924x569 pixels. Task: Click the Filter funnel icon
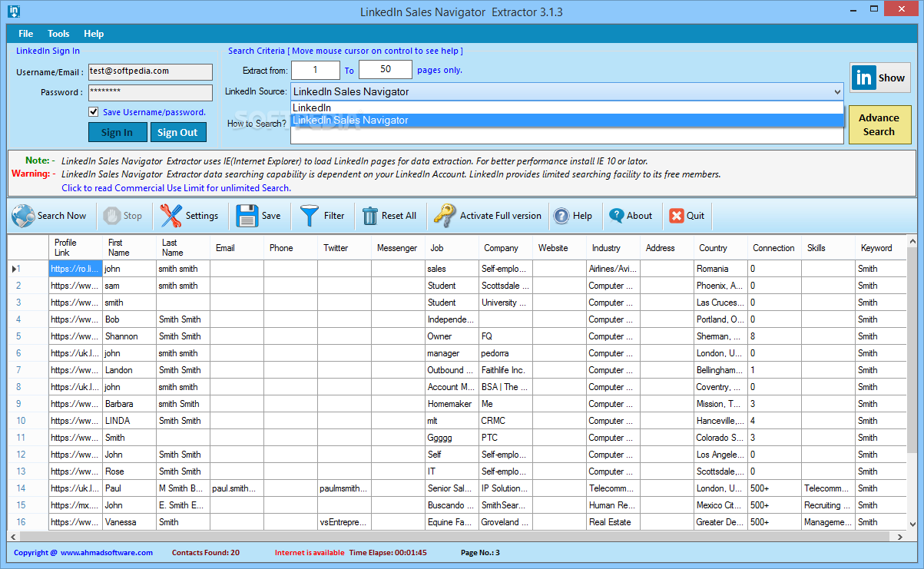310,216
